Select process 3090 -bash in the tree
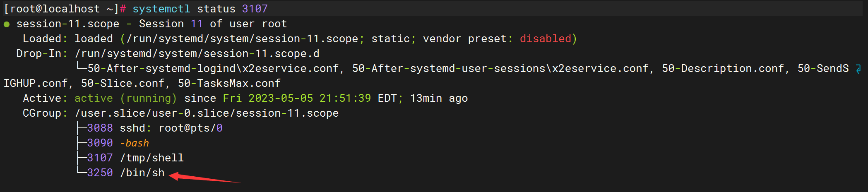 coord(118,143)
